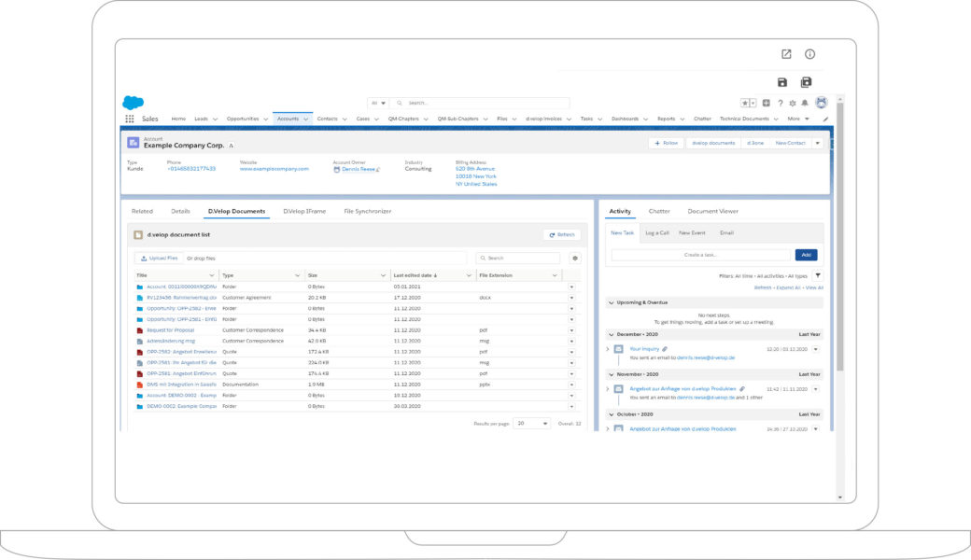
Task: Click the pencil icon to edit navigation
Action: click(824, 119)
